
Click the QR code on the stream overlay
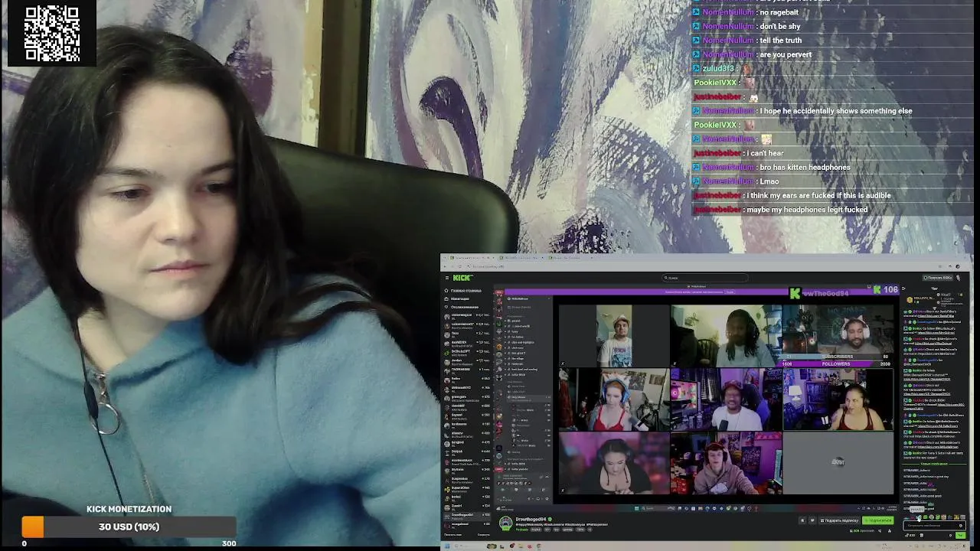pos(52,34)
